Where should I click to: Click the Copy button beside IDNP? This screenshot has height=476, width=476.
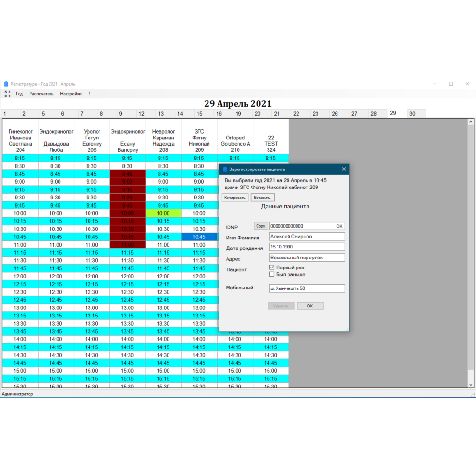point(260,226)
